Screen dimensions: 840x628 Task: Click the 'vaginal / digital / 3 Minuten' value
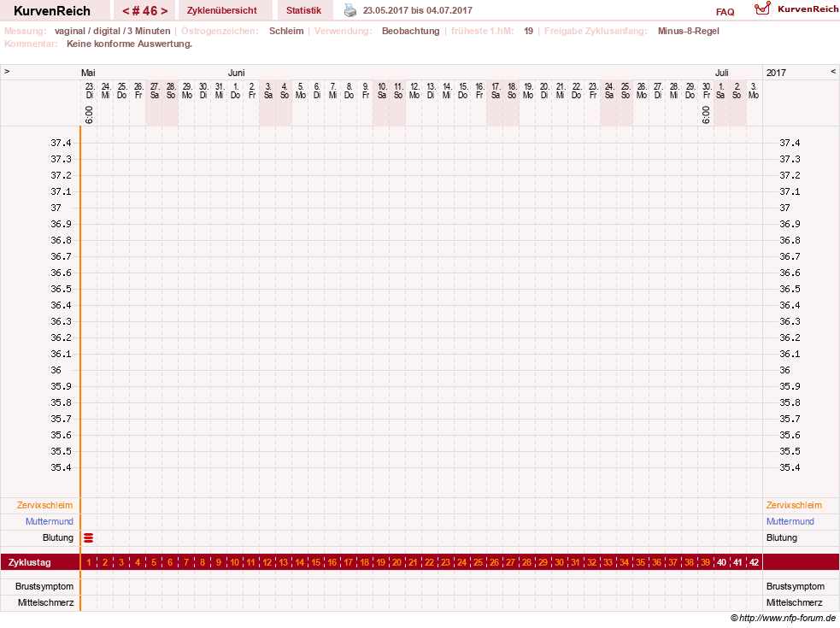pyautogui.click(x=113, y=31)
